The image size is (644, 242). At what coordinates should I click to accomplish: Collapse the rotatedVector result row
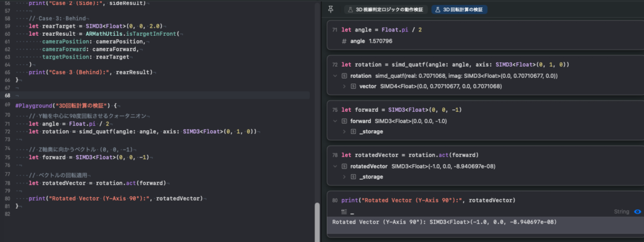click(335, 167)
